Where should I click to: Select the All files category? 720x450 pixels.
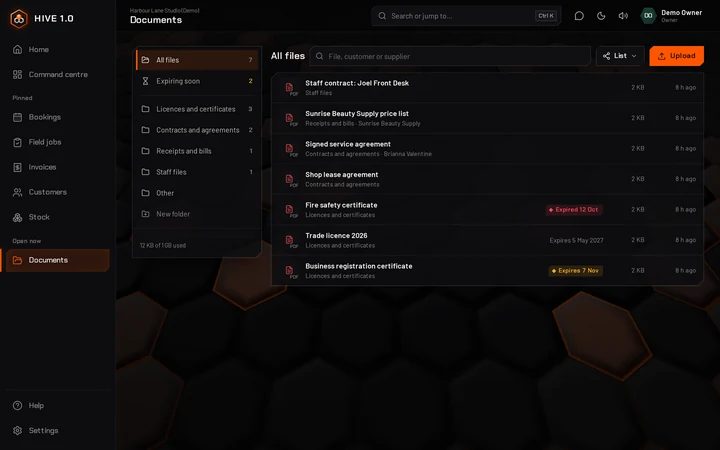point(197,60)
